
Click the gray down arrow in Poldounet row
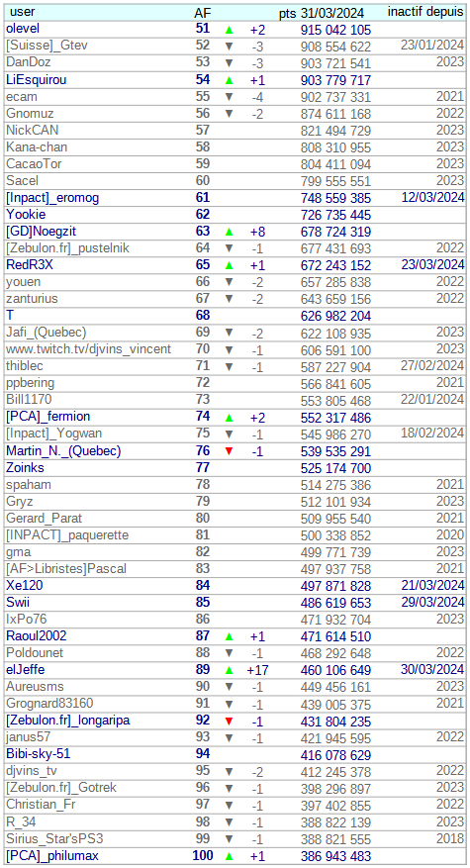click(230, 654)
